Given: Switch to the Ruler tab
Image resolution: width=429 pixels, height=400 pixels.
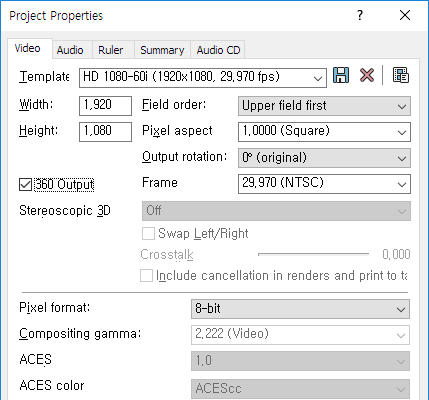Looking at the screenshot, I should pyautogui.click(x=111, y=50).
